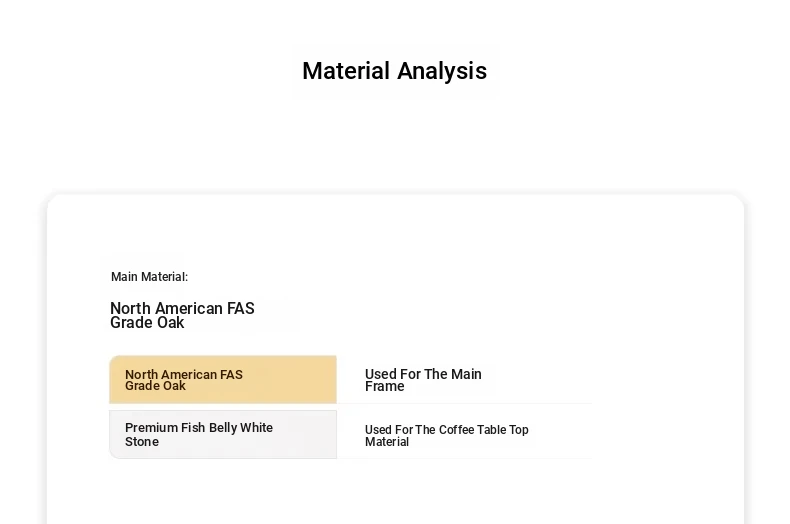Image resolution: width=790 pixels, height=524 pixels.
Task: Click the word Material in the page title
Action: pos(346,71)
